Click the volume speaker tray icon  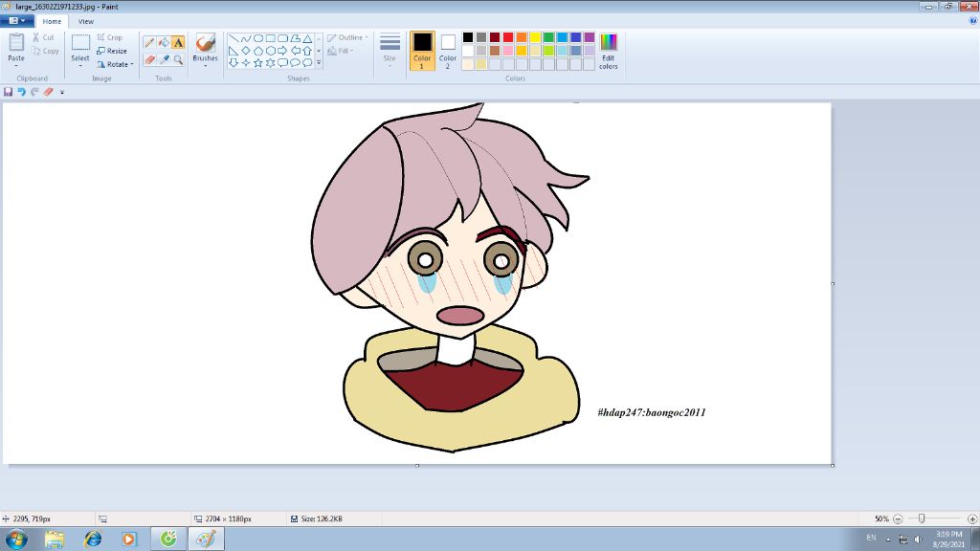[x=918, y=540]
